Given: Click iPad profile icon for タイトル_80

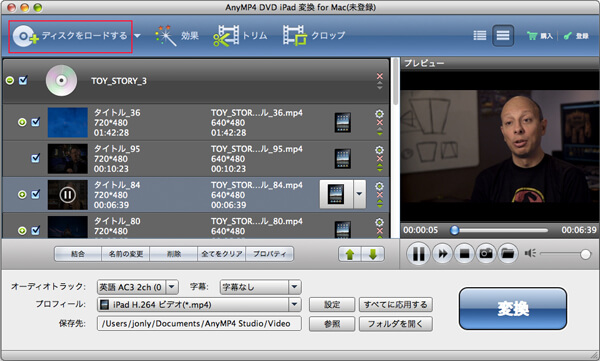Looking at the screenshot, I should point(342,230).
